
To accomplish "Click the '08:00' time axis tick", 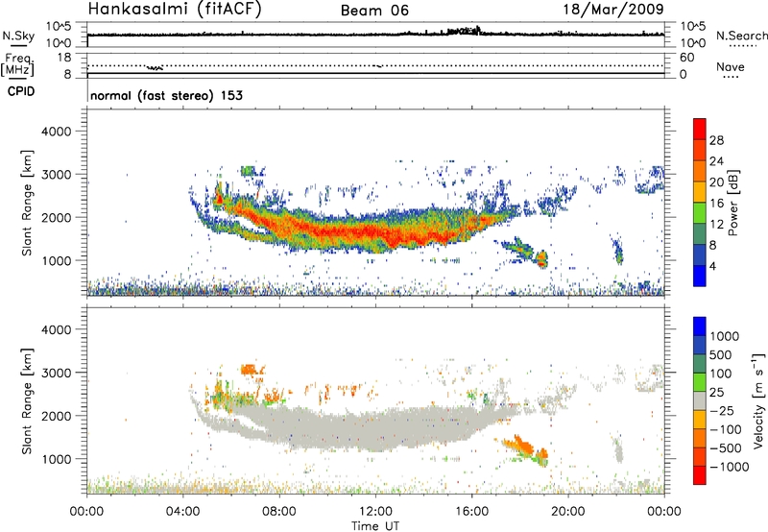I will [279, 512].
